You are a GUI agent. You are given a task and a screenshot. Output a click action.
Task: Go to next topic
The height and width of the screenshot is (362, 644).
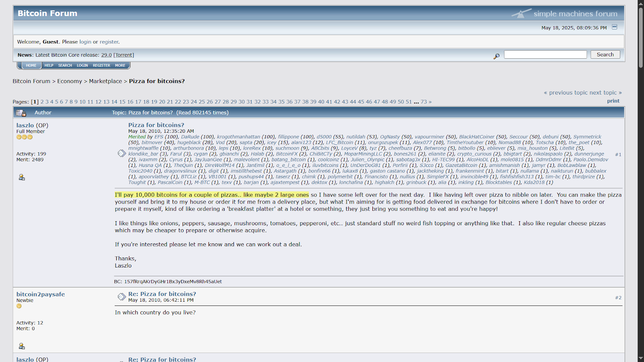[x=606, y=93]
